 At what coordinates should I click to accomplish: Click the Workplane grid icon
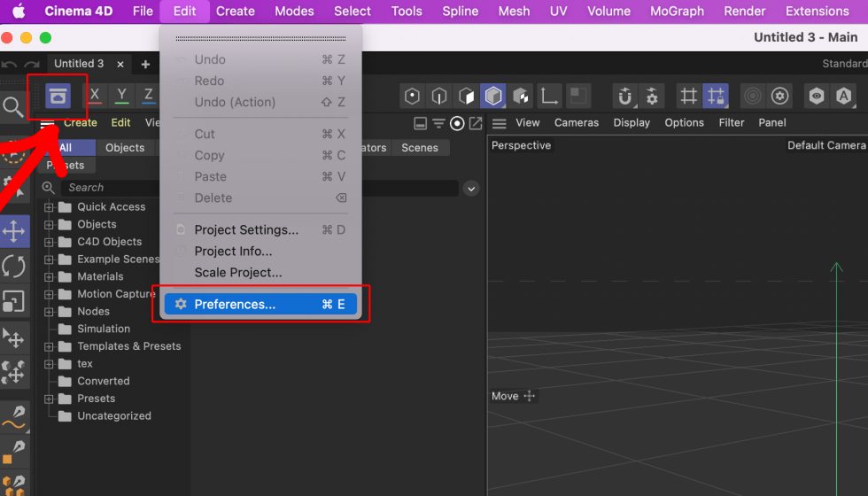click(x=689, y=97)
